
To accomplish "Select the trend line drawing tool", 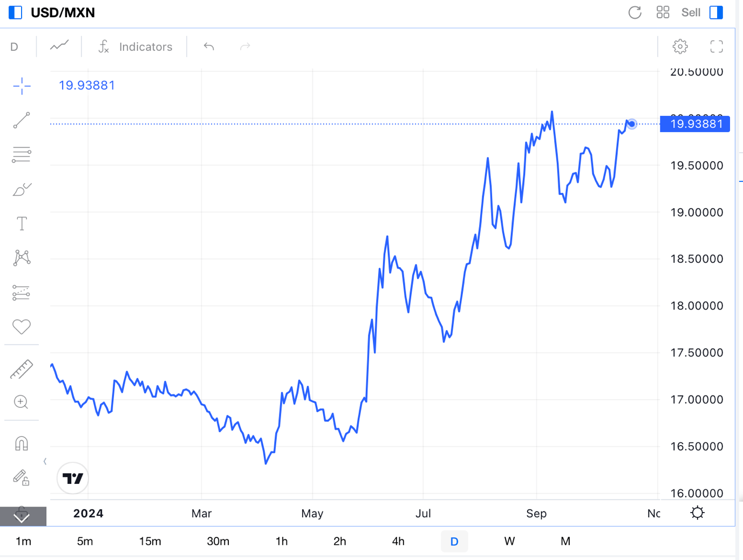I will [22, 120].
